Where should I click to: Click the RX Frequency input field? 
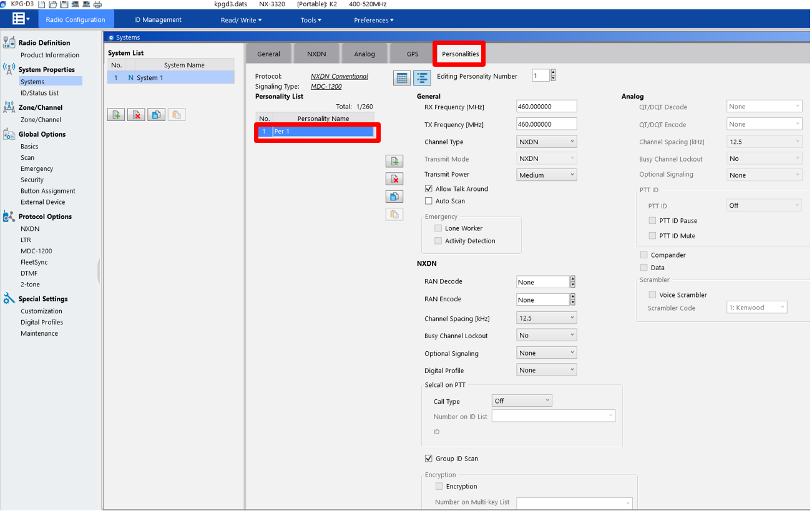click(547, 107)
